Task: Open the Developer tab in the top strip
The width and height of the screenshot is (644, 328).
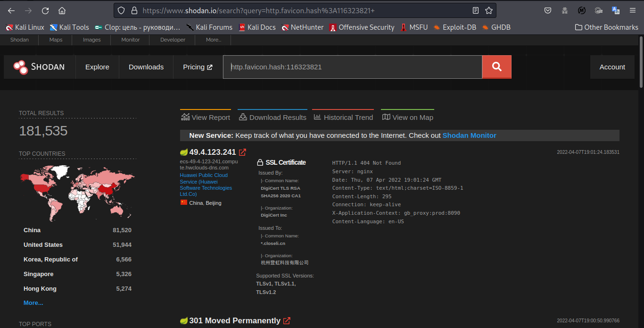Action: tap(173, 40)
